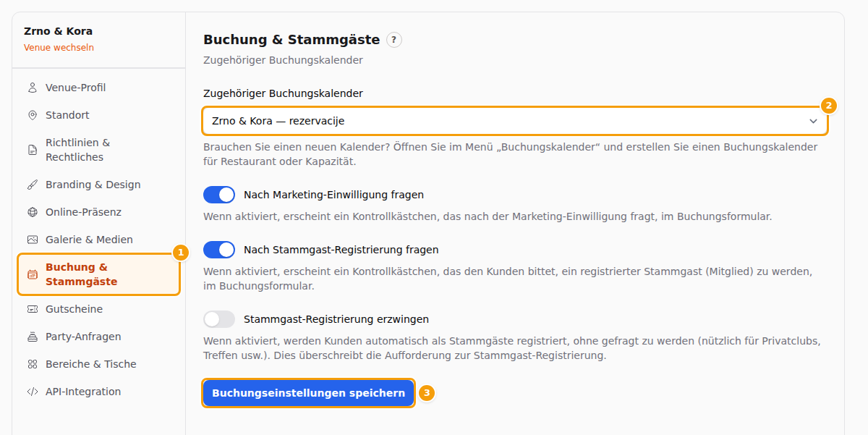Go to Party-Anfragen section

pos(98,337)
